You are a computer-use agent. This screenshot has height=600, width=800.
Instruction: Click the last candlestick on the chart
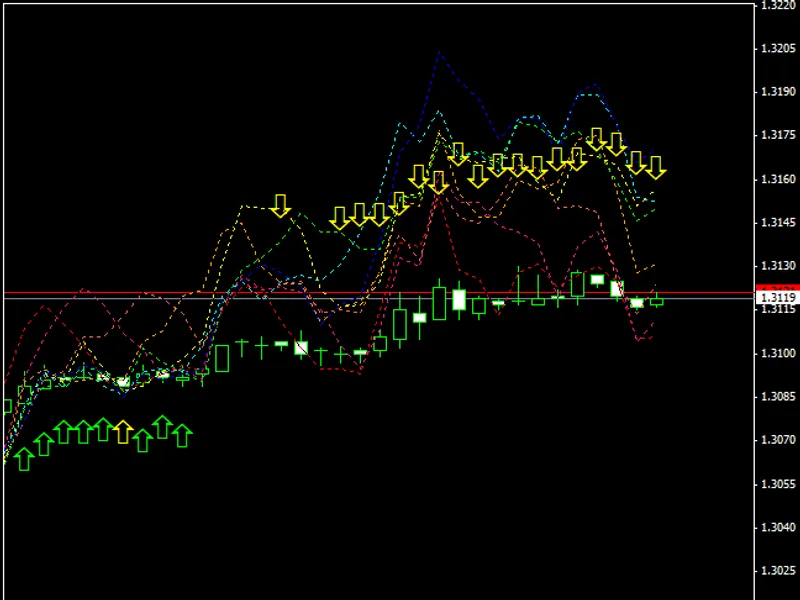pyautogui.click(x=657, y=300)
